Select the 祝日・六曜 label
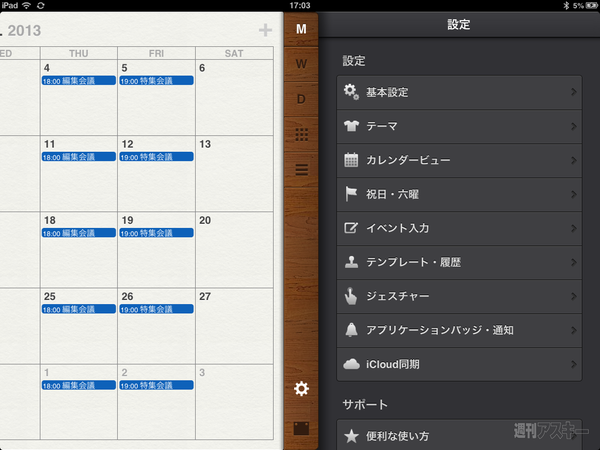 (392, 194)
